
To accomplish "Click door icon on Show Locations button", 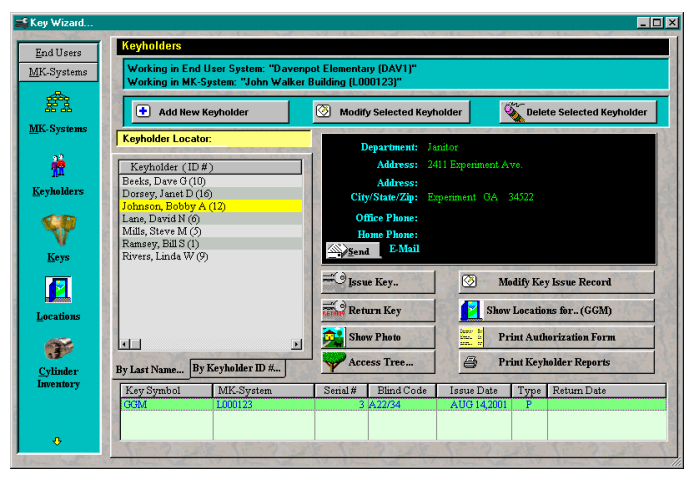I will click(471, 310).
